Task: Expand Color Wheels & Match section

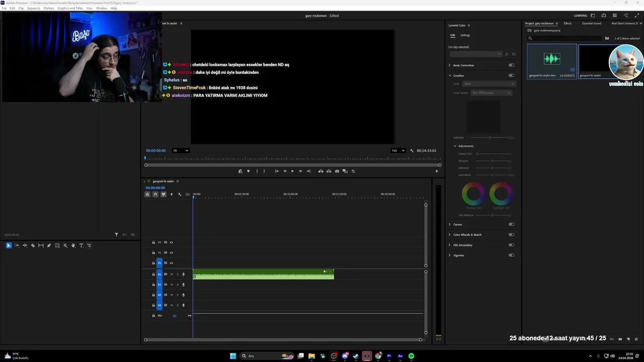Action: [x=450, y=235]
